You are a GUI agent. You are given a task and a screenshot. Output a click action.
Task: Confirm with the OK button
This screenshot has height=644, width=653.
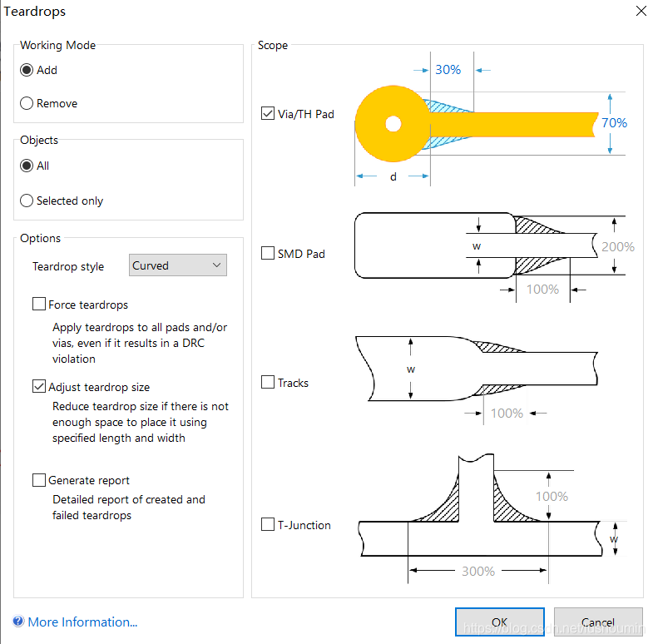pos(499,622)
